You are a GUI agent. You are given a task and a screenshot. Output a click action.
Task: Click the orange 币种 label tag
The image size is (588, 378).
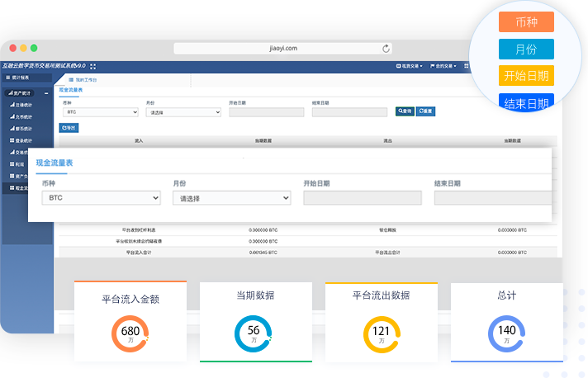[525, 21]
